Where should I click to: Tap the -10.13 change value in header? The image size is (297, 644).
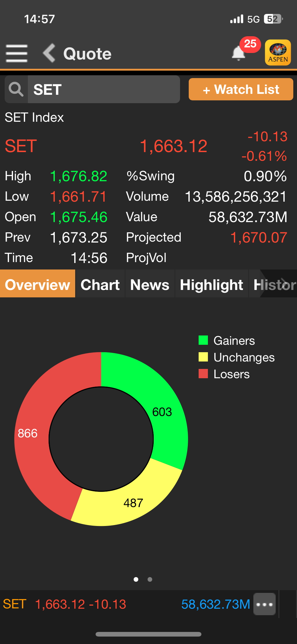(268, 137)
